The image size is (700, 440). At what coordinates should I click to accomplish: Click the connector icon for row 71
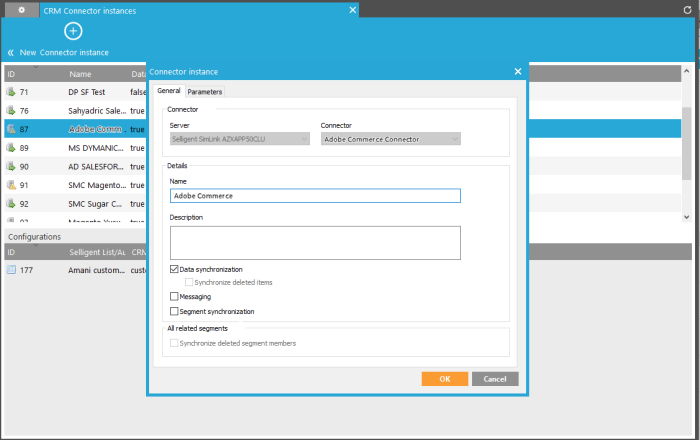tap(11, 92)
